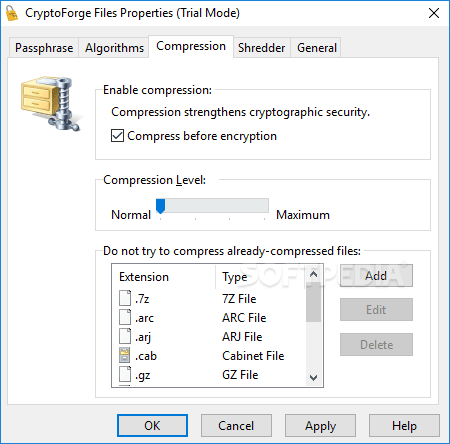Click the extension list scrollbar thumb

coord(313,302)
